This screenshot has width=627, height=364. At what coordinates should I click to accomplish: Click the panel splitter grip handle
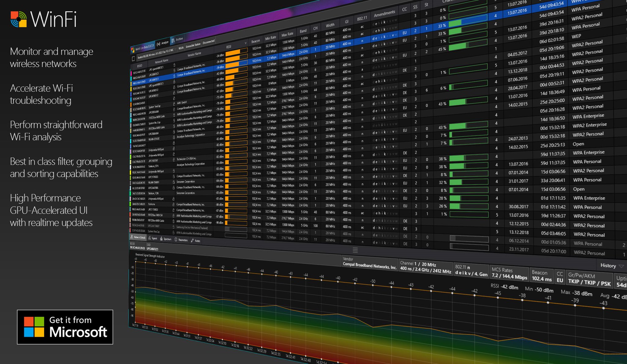point(355,250)
